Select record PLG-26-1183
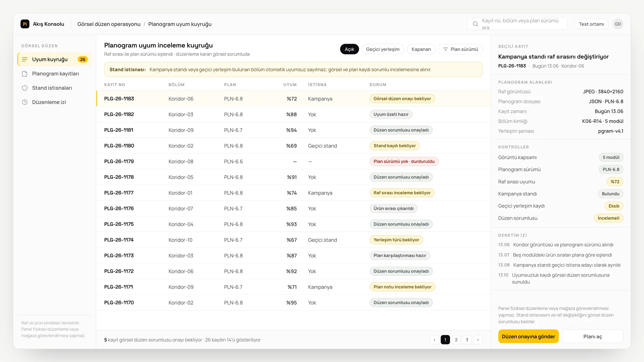644x362 pixels. pyautogui.click(x=293, y=99)
